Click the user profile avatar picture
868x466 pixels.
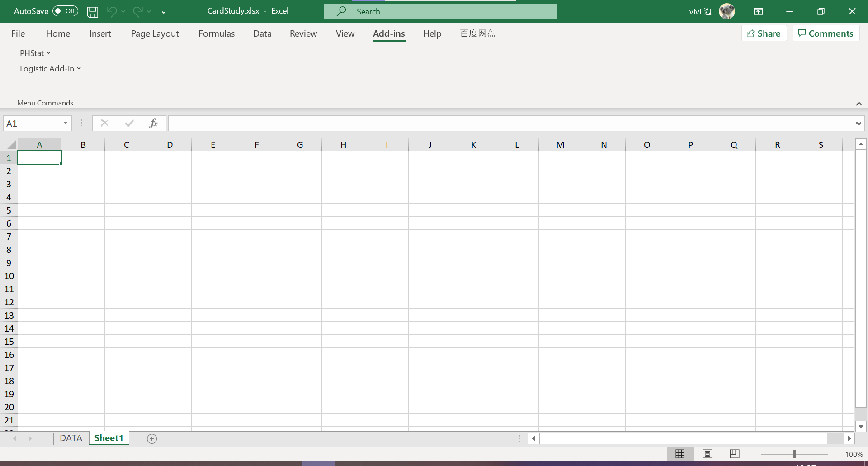pos(727,11)
